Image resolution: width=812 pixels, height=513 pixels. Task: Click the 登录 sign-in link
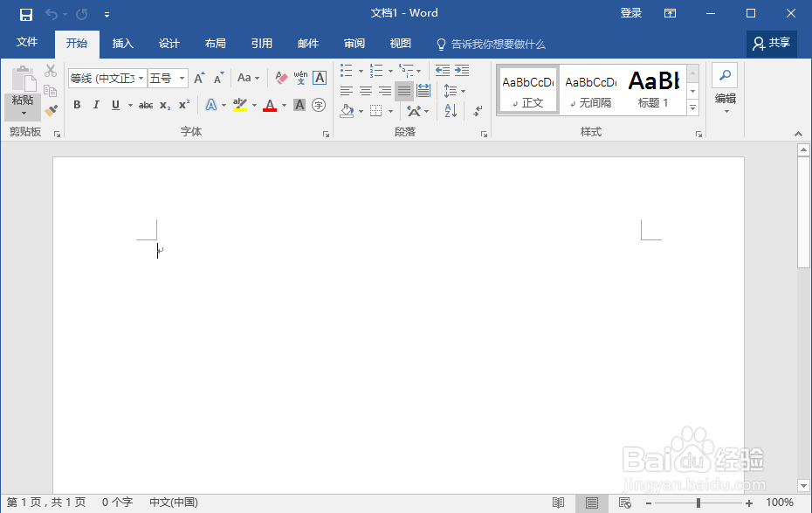[630, 13]
